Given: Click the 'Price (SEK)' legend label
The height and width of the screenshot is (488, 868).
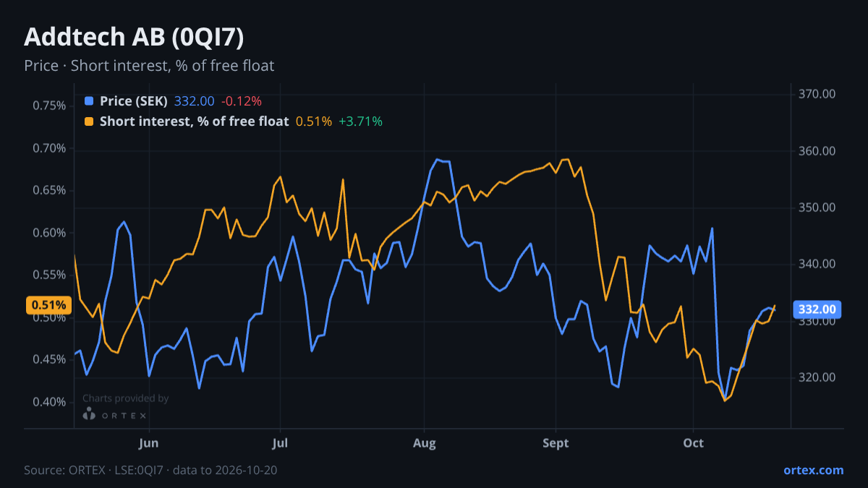Looking at the screenshot, I should [x=134, y=101].
